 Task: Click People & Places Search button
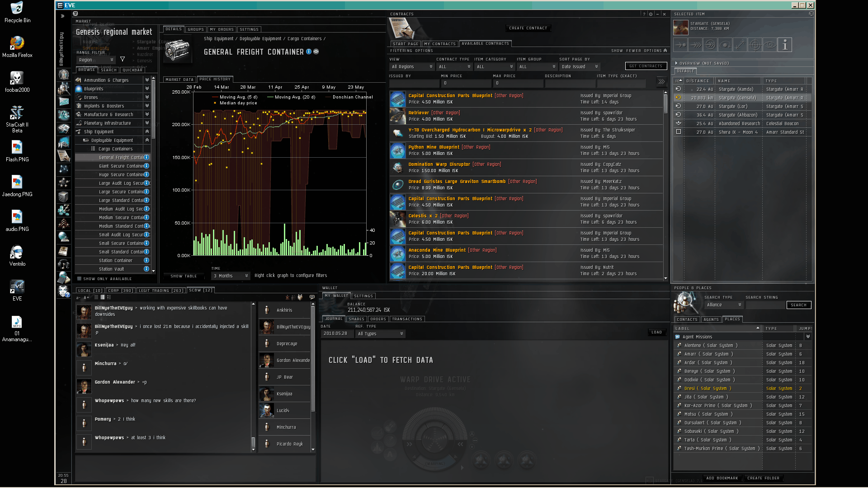pos(799,305)
